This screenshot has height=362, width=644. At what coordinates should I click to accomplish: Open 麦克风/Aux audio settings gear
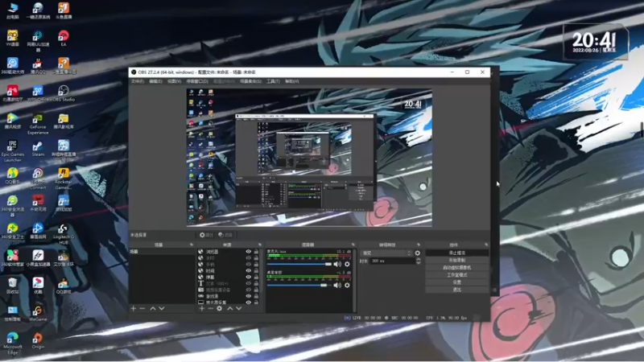click(347, 264)
